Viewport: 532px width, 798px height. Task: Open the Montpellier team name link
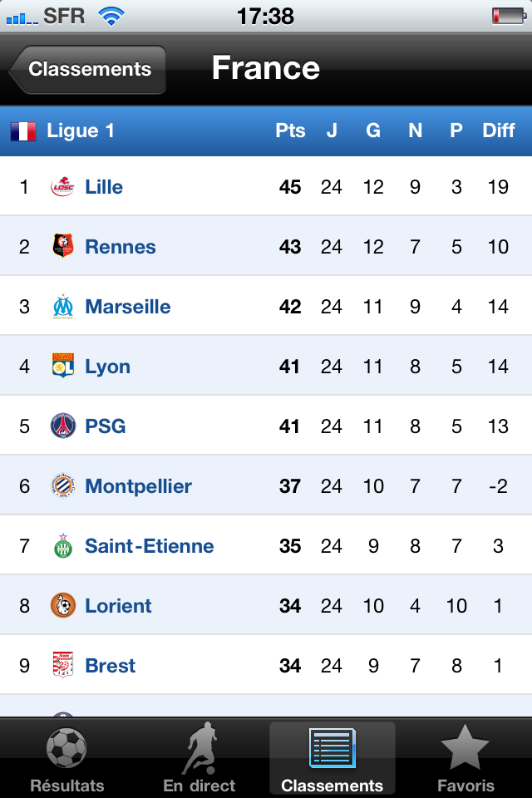tap(138, 486)
